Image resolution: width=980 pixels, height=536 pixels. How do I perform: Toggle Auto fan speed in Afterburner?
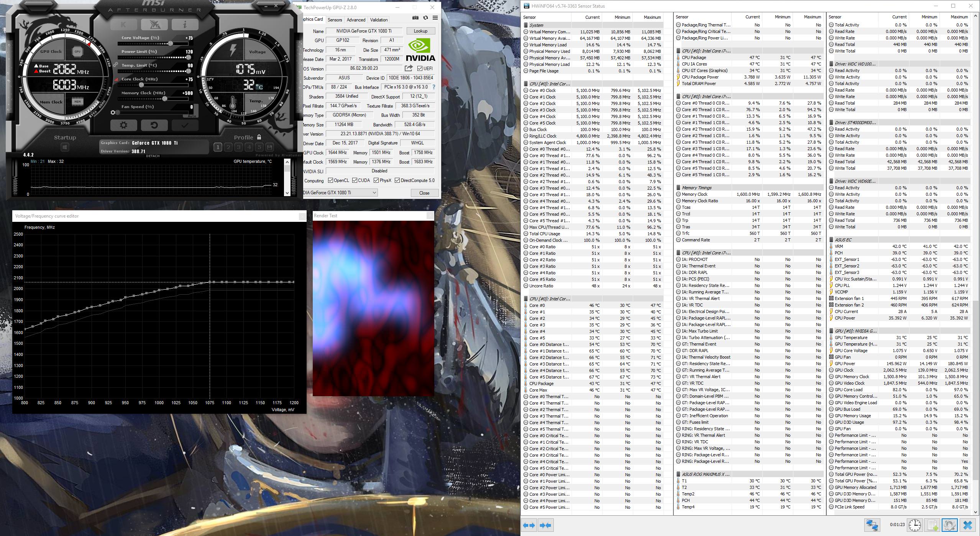tap(192, 116)
